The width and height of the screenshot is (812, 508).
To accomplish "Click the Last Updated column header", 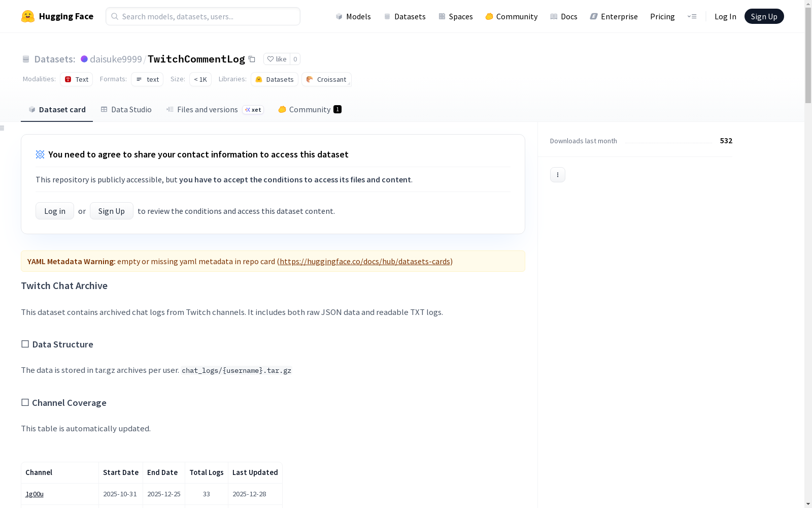I will [x=255, y=472].
